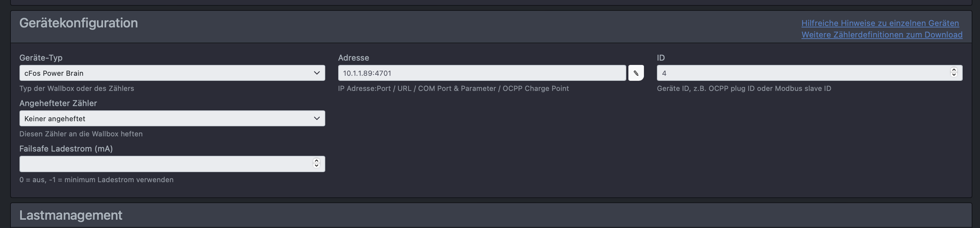Click into the ID field showing 4
The width and height of the screenshot is (980, 228).
pyautogui.click(x=809, y=73)
